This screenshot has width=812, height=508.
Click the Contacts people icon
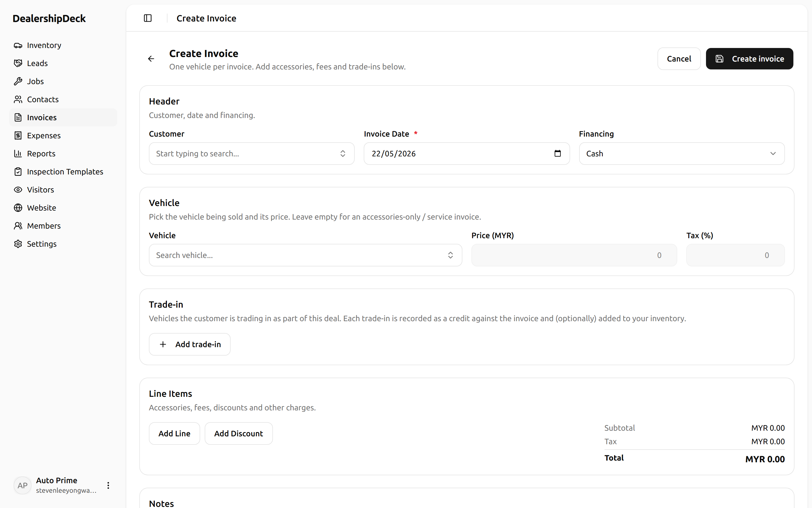18,99
